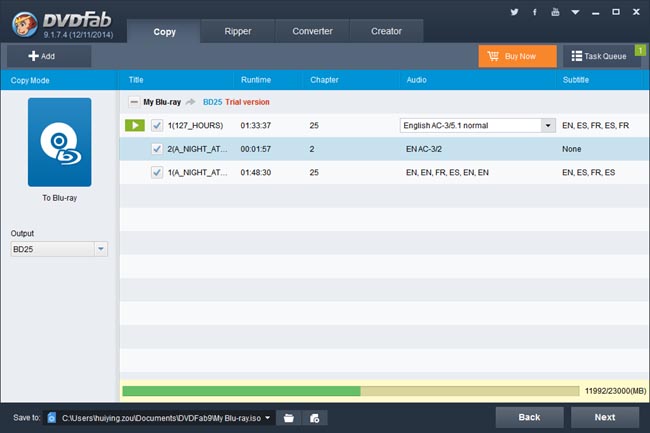Click the Audio column header

pyautogui.click(x=416, y=80)
